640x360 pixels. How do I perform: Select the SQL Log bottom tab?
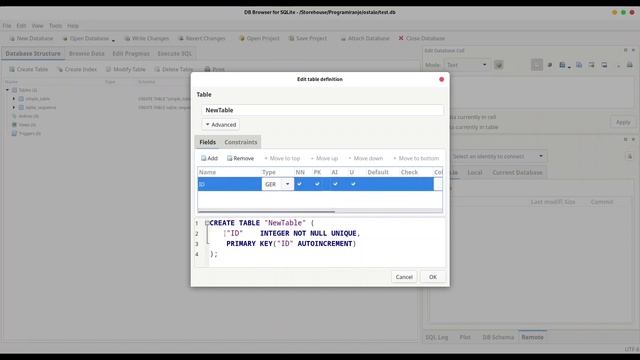point(436,337)
